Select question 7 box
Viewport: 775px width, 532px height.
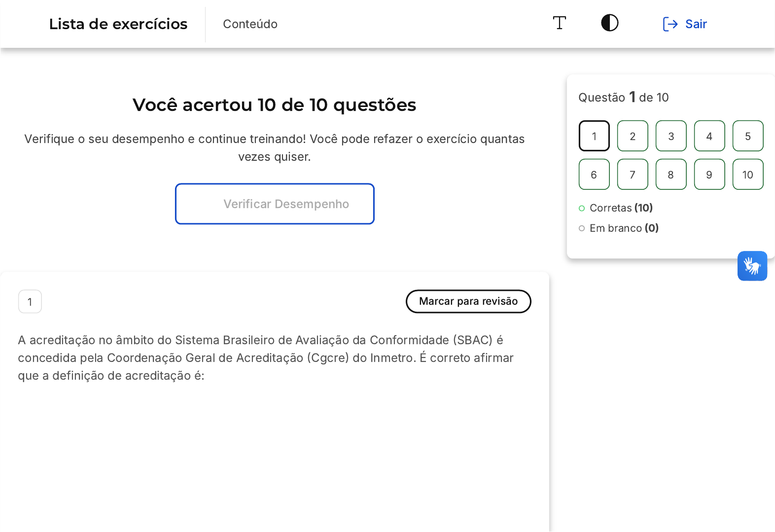(633, 175)
